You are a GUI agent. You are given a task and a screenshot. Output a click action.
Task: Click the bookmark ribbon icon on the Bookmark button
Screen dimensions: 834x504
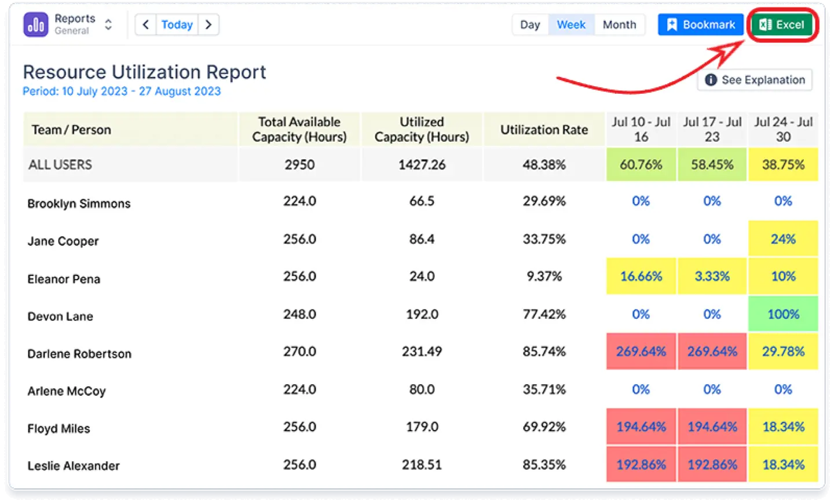[x=672, y=24]
